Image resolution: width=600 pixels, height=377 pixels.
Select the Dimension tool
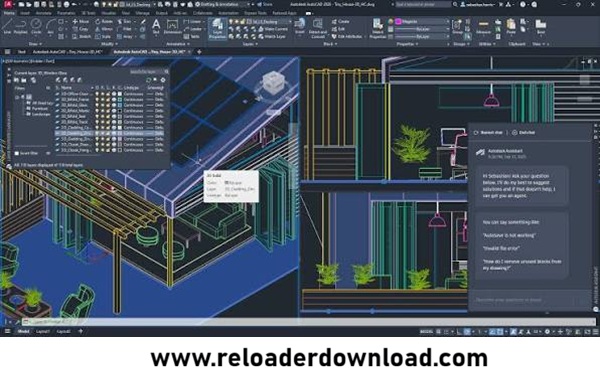[x=173, y=27]
